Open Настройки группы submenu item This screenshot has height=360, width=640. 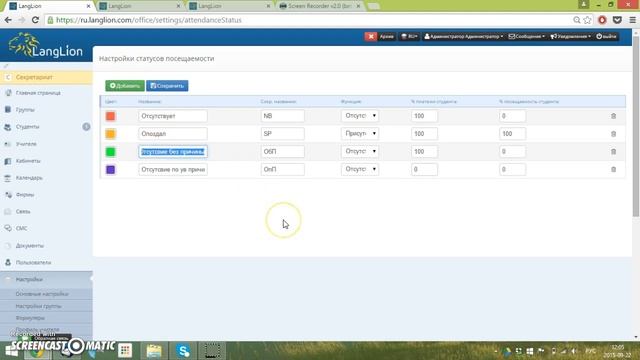coord(38,306)
